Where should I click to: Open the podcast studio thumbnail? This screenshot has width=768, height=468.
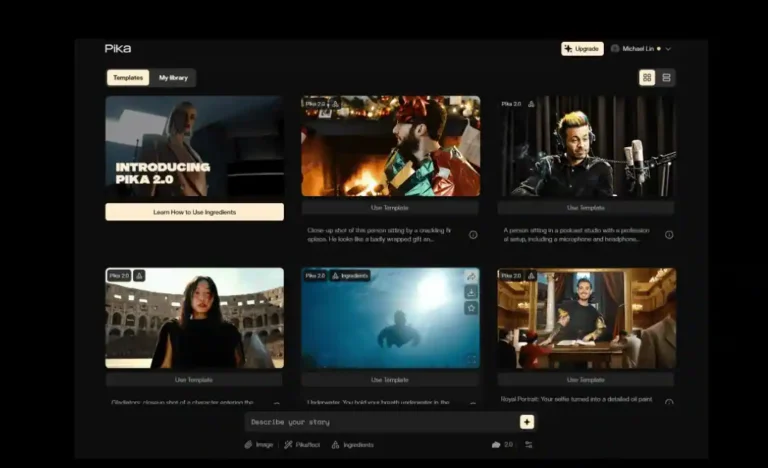coord(586,146)
